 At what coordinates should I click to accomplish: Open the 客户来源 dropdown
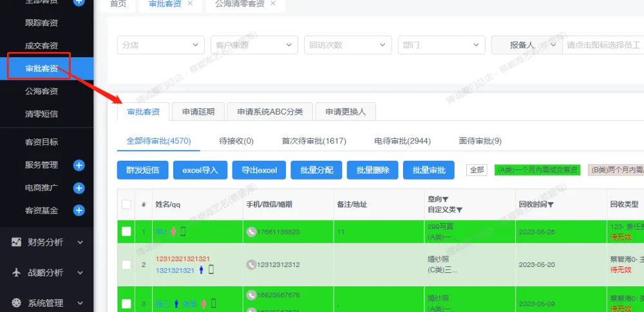254,45
